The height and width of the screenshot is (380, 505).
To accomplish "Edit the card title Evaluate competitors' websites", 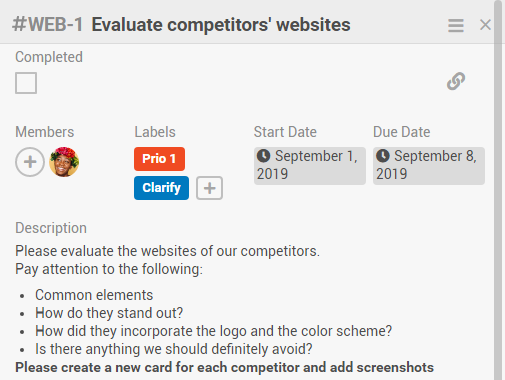I will point(221,25).
